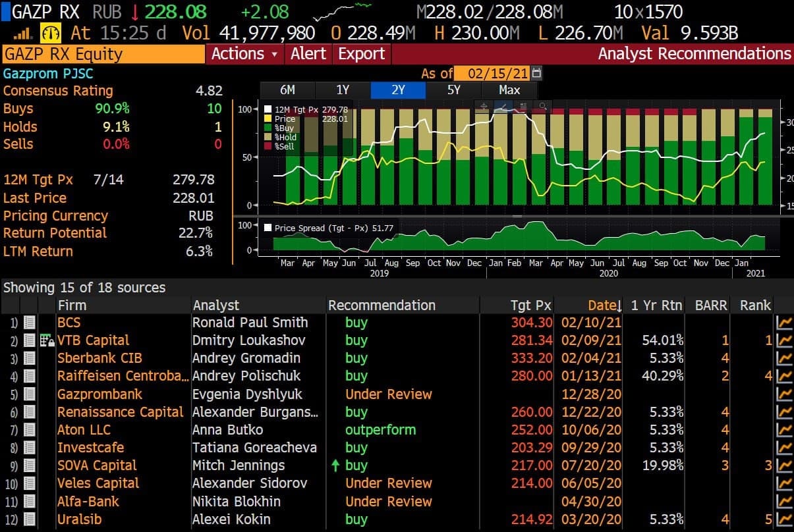The height and width of the screenshot is (532, 794).
Task: Open the chart icon at end of SOVA Capital row
Action: click(x=784, y=465)
